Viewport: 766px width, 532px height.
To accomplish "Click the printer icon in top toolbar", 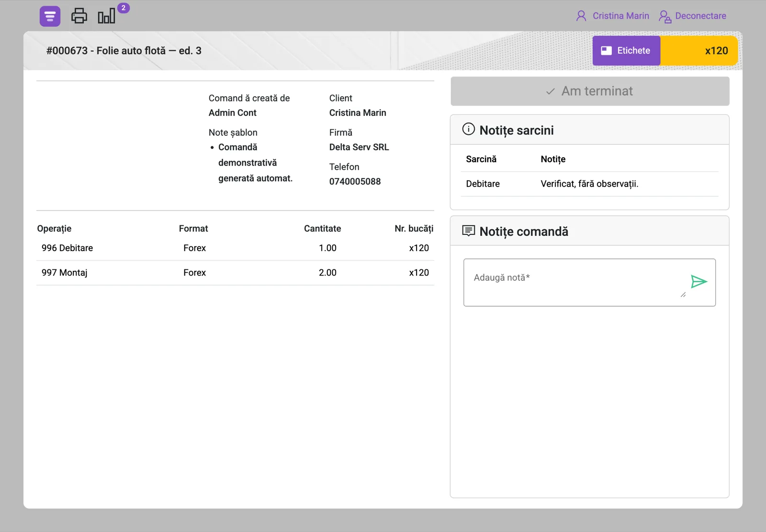I will (79, 16).
